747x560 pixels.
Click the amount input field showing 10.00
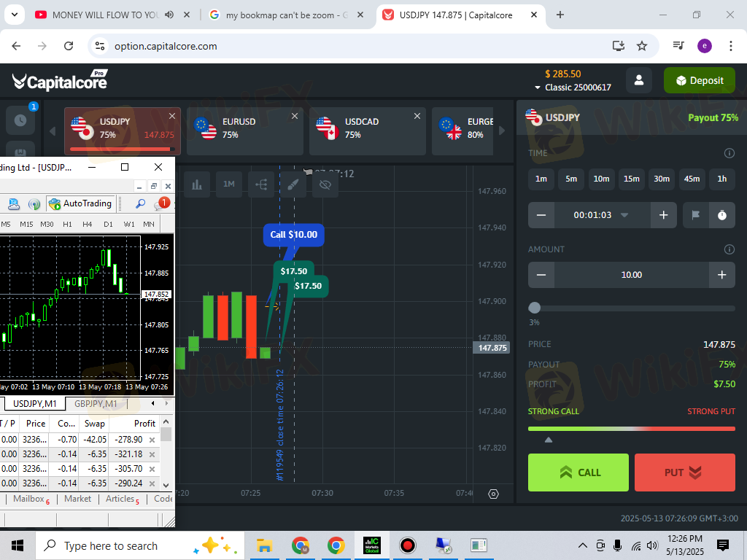(632, 275)
